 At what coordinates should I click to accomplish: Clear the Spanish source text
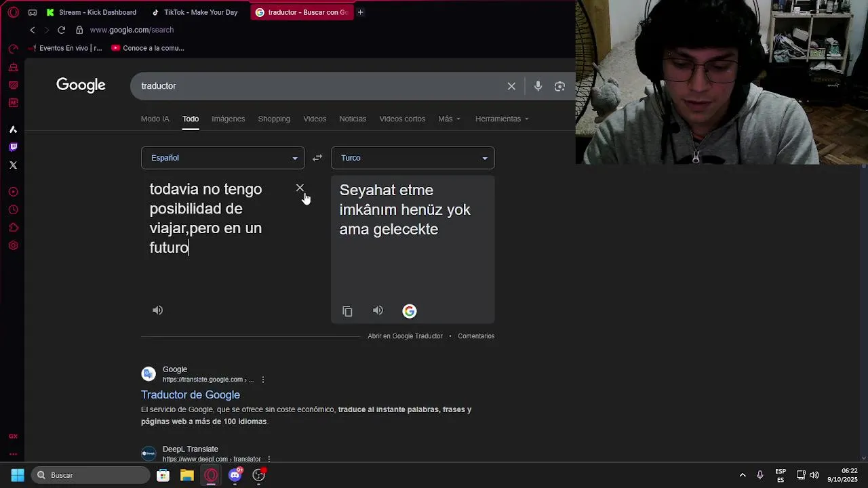[300, 188]
